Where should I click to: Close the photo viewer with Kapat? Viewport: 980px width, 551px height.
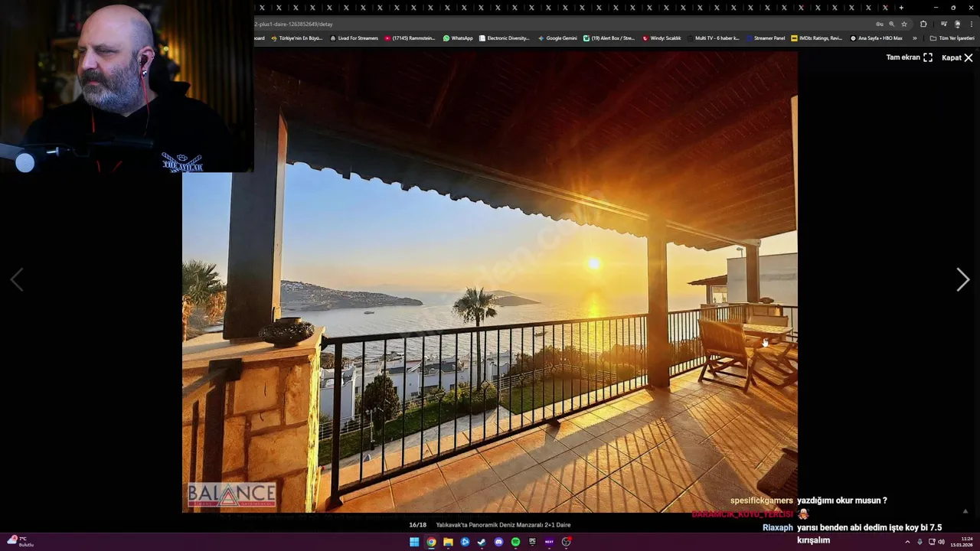(x=957, y=57)
